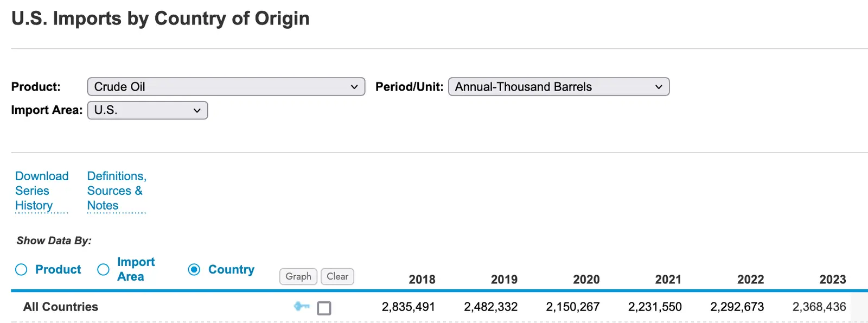Select the Country radio button
The width and height of the screenshot is (868, 323).
(194, 270)
